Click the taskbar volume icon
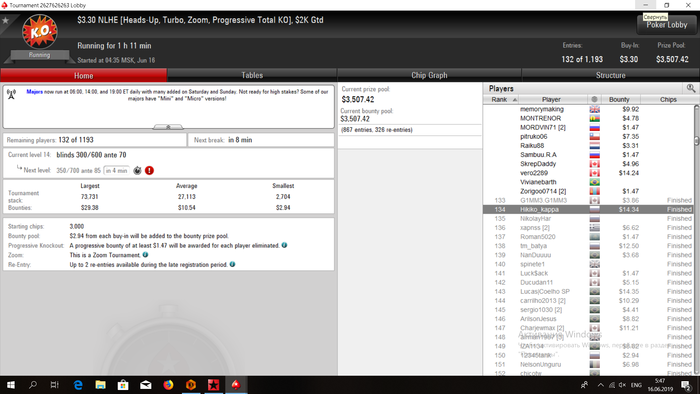The height and width of the screenshot is (394, 700). click(622, 385)
